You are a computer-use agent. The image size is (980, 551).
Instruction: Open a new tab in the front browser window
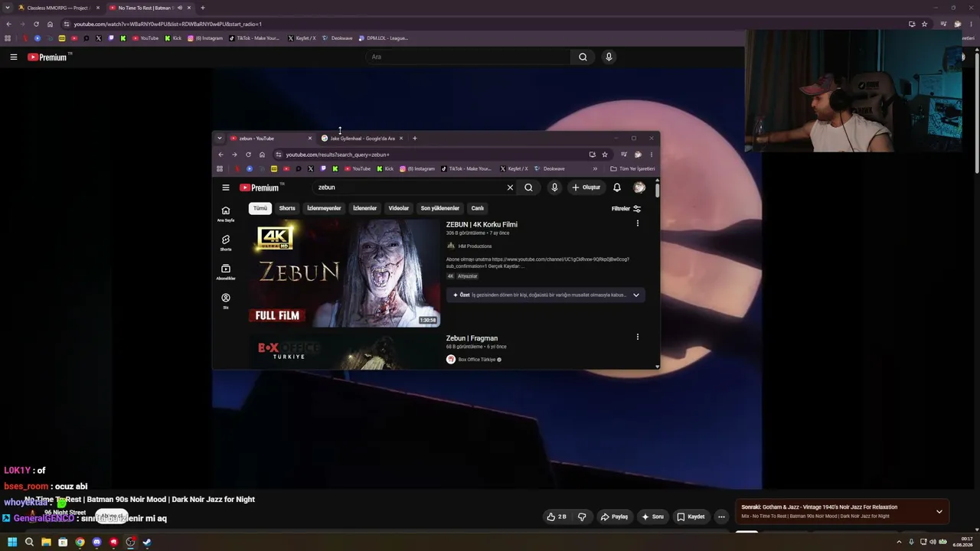pyautogui.click(x=414, y=139)
